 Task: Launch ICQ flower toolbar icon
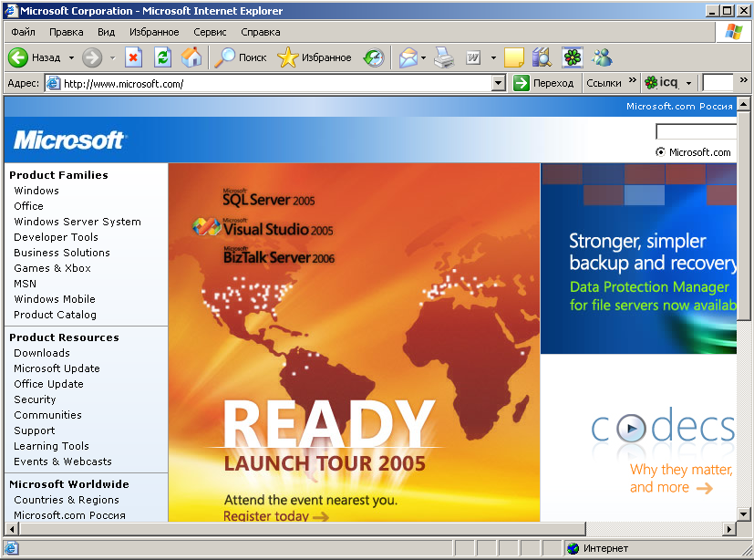click(x=573, y=57)
